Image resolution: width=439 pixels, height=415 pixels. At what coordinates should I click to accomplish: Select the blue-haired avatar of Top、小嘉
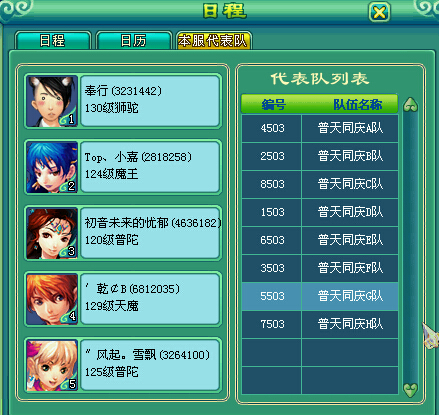[x=52, y=167]
